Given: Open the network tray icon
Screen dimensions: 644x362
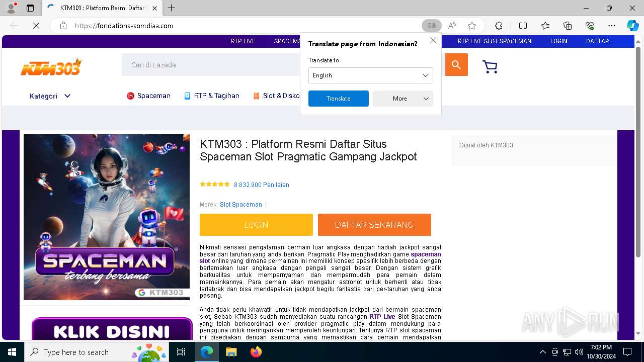Looking at the screenshot, I should click(x=567, y=352).
